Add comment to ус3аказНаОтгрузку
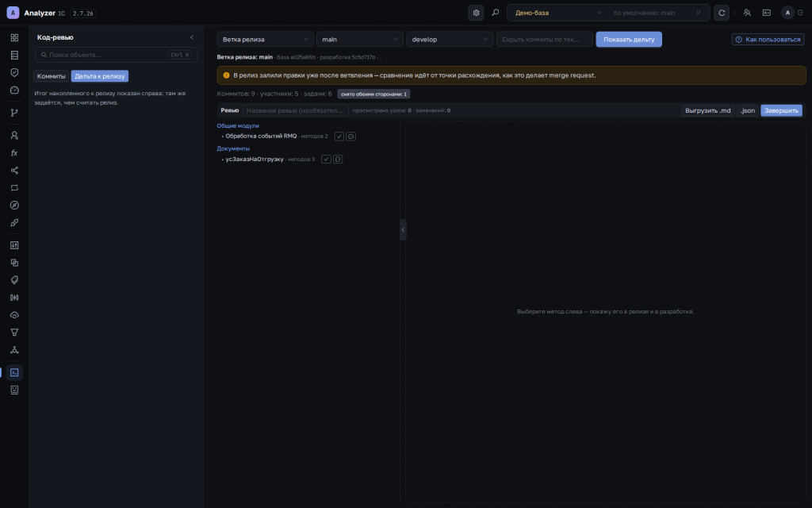 coord(338,159)
